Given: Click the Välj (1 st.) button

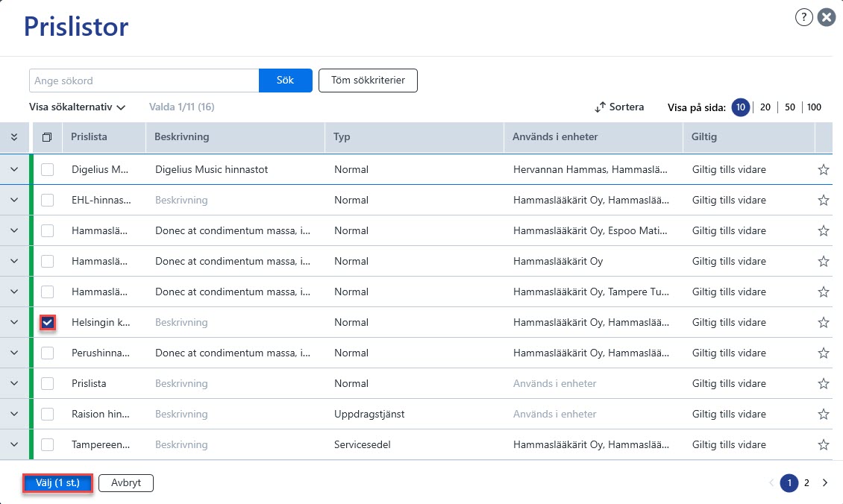Looking at the screenshot, I should [57, 482].
